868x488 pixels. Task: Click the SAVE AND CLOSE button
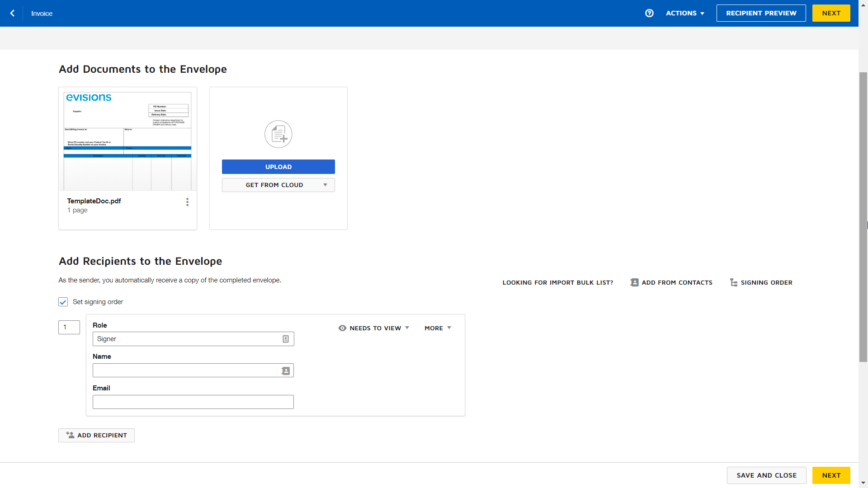[x=766, y=475]
